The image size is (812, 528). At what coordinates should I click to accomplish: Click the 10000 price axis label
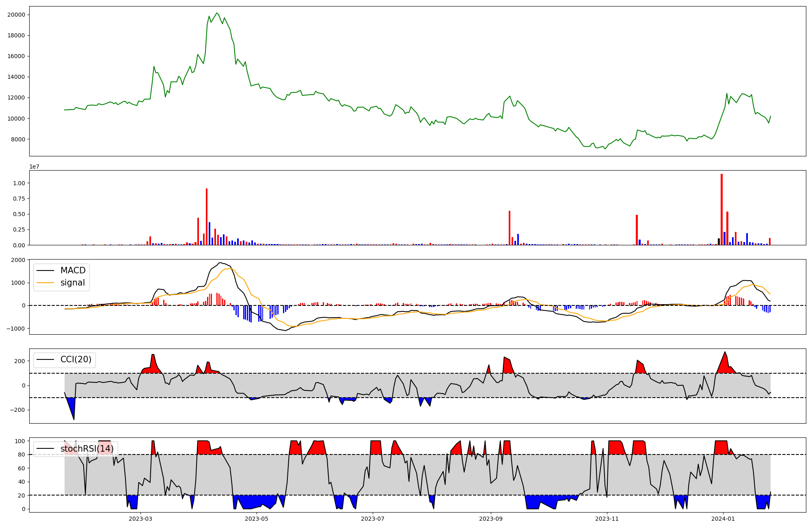pyautogui.click(x=16, y=119)
